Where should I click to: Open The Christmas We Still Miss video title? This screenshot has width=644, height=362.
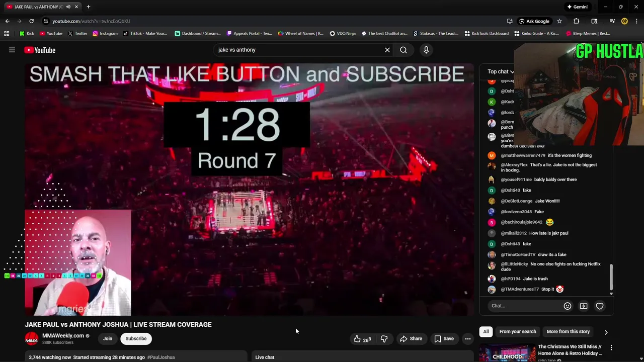pyautogui.click(x=570, y=350)
